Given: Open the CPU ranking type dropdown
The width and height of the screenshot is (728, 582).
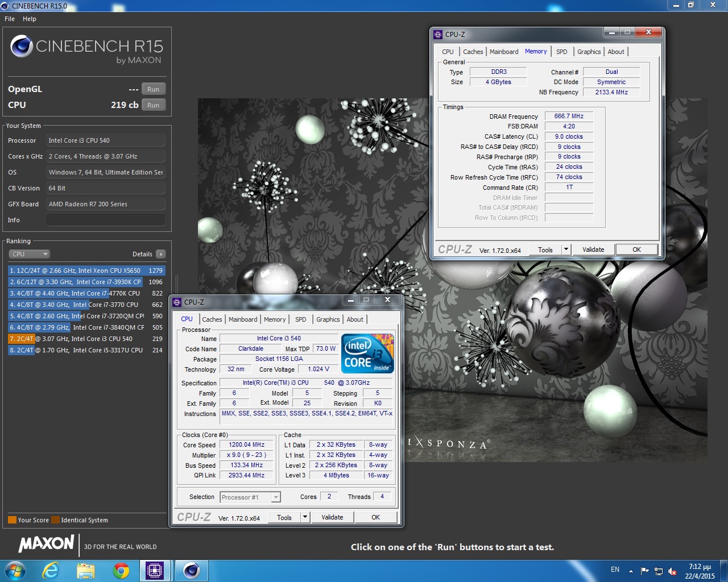Looking at the screenshot, I should 29,254.
